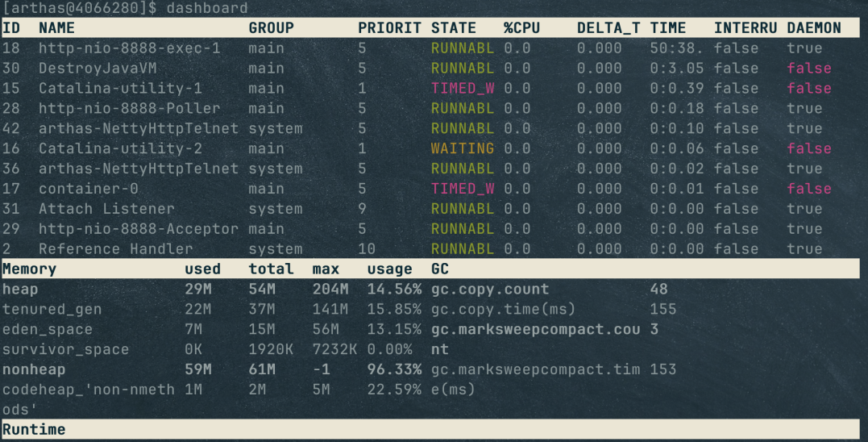Click the Memory section header
Image resolution: width=868 pixels, height=442 pixels.
pos(29,269)
